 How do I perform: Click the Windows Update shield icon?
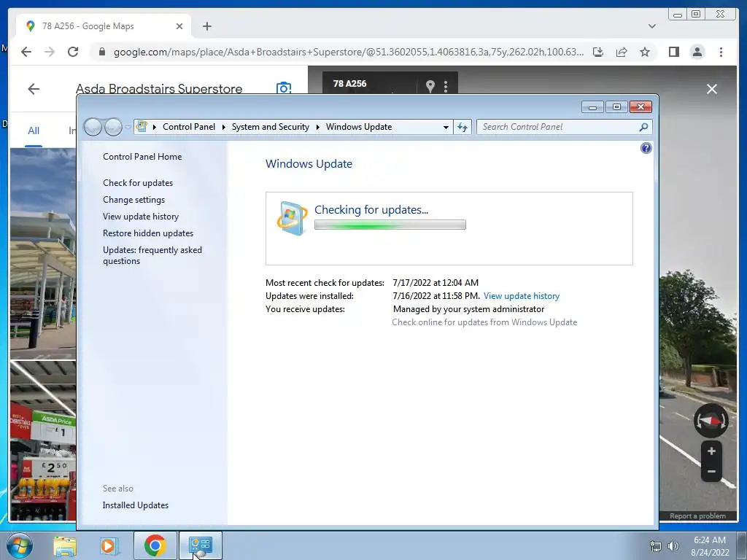point(292,218)
